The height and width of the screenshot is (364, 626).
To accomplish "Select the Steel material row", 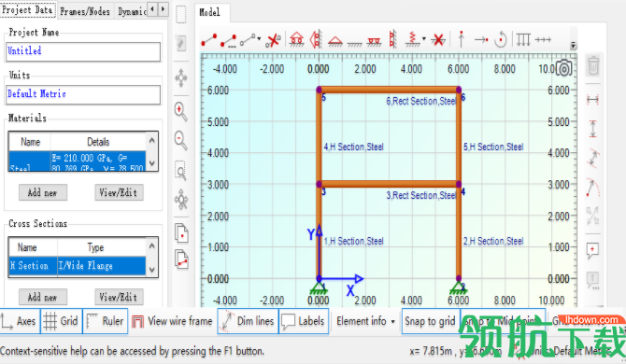I will (x=77, y=161).
